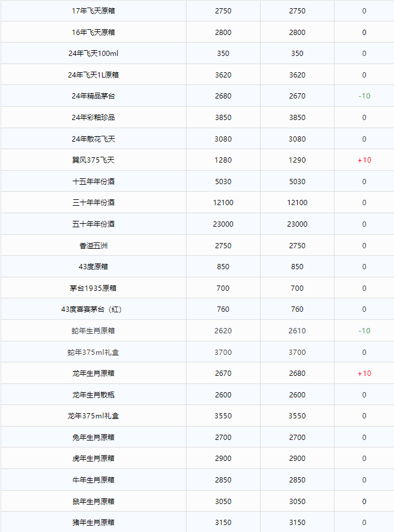The image size is (394, 532).
Task: Select the 0 change in 24年彩釉珍品 row
Action: coord(364,117)
